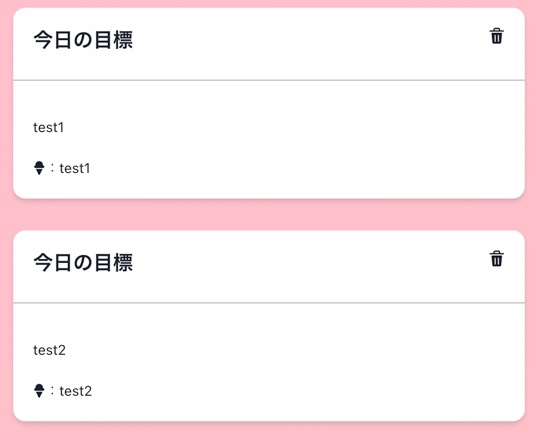Click the ice cream icon in test2 card
Screen dimensions: 539x433
pos(39,391)
